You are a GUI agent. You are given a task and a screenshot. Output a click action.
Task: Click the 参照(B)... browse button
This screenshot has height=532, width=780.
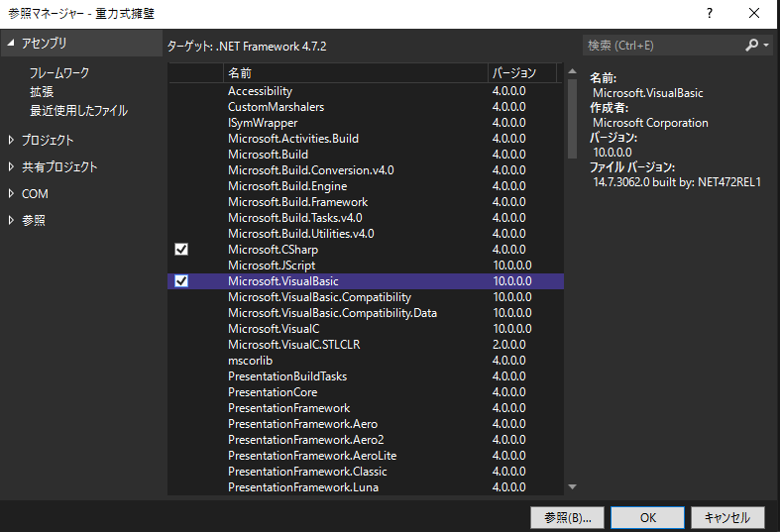pyautogui.click(x=567, y=517)
